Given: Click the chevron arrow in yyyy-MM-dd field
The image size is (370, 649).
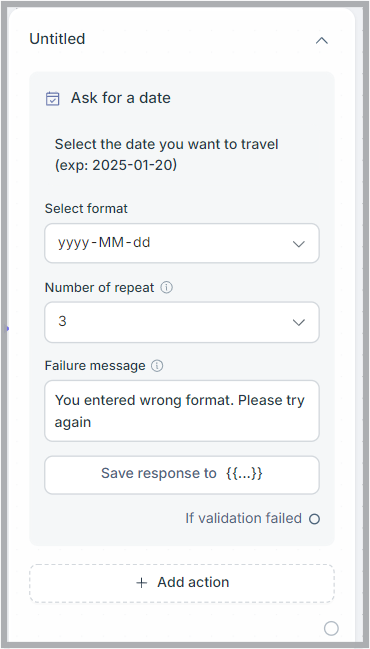Looking at the screenshot, I should [299, 244].
